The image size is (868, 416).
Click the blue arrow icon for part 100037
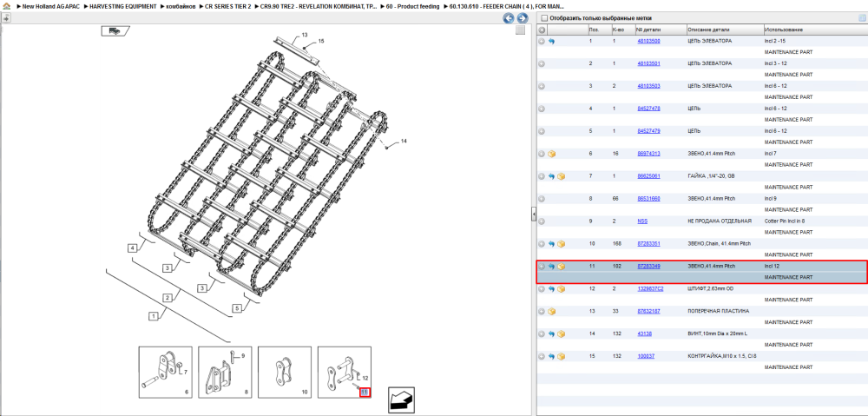click(551, 357)
